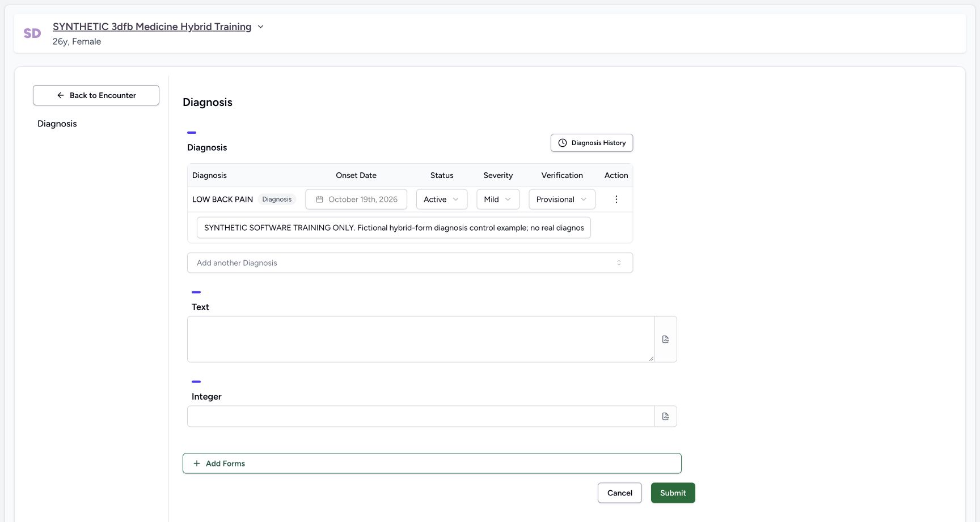Click the Verification column header
The width and height of the screenshot is (980, 522).
pyautogui.click(x=562, y=176)
